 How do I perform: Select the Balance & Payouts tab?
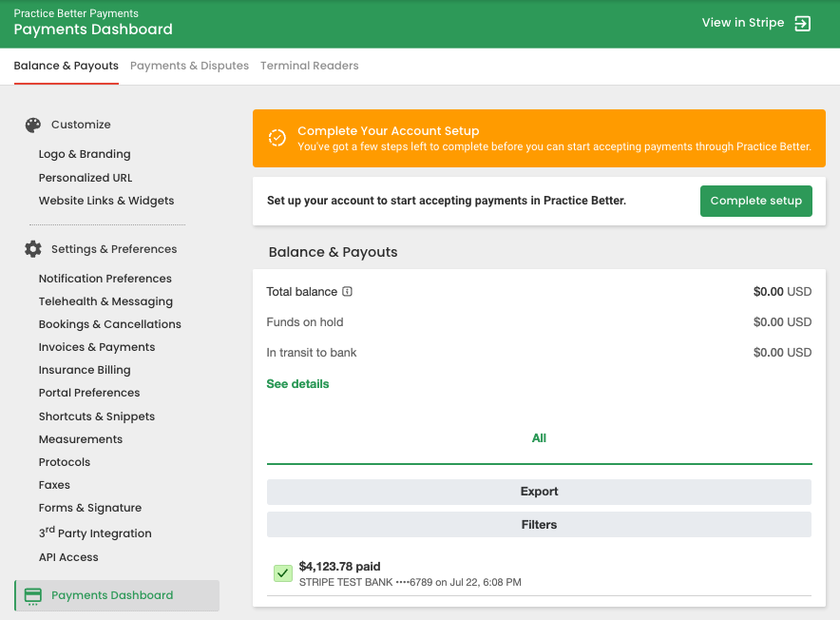click(x=66, y=66)
